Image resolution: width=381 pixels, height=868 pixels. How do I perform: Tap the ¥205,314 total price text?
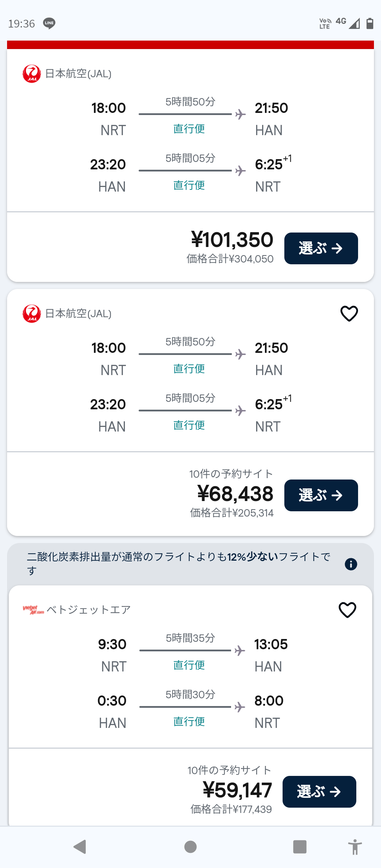232,513
